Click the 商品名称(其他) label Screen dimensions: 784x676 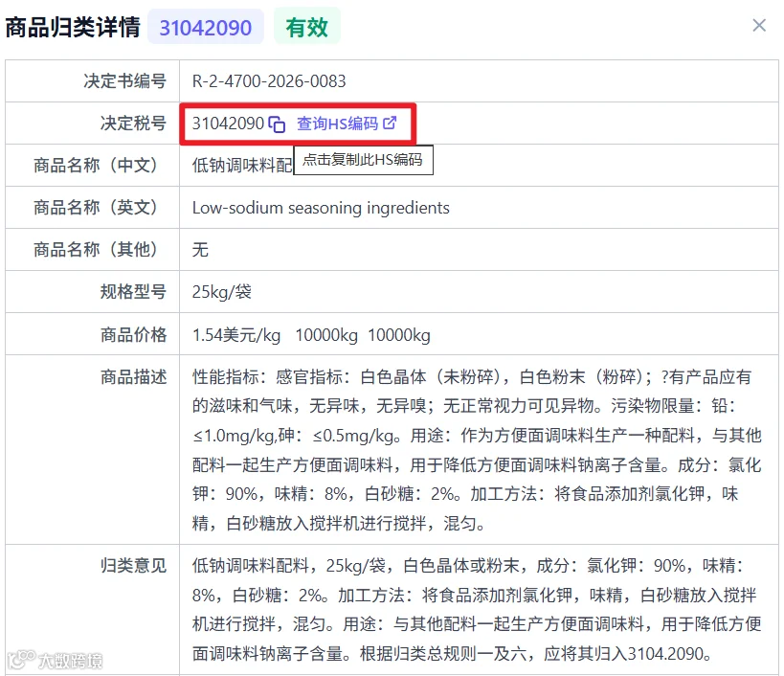[x=96, y=249]
